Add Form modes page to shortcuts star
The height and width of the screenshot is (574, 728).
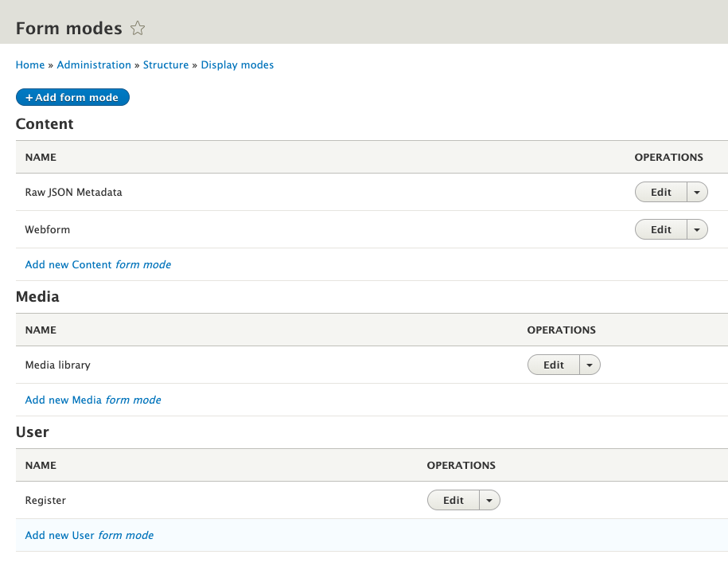(x=138, y=29)
